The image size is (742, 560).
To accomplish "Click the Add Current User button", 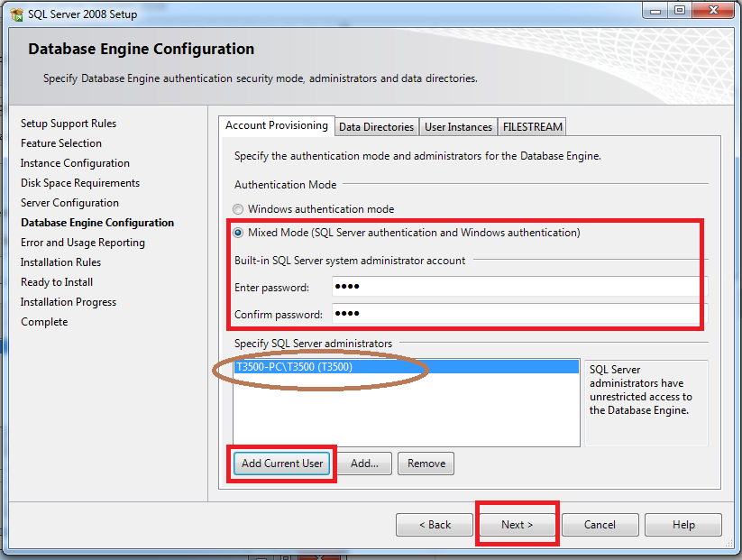I will 280,463.
